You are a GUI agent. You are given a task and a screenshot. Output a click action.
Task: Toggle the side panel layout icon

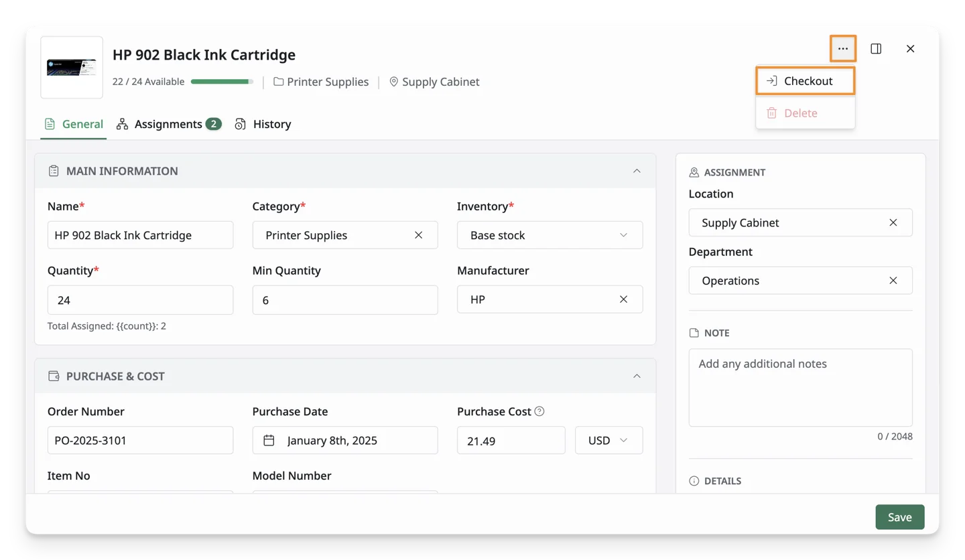[876, 49]
